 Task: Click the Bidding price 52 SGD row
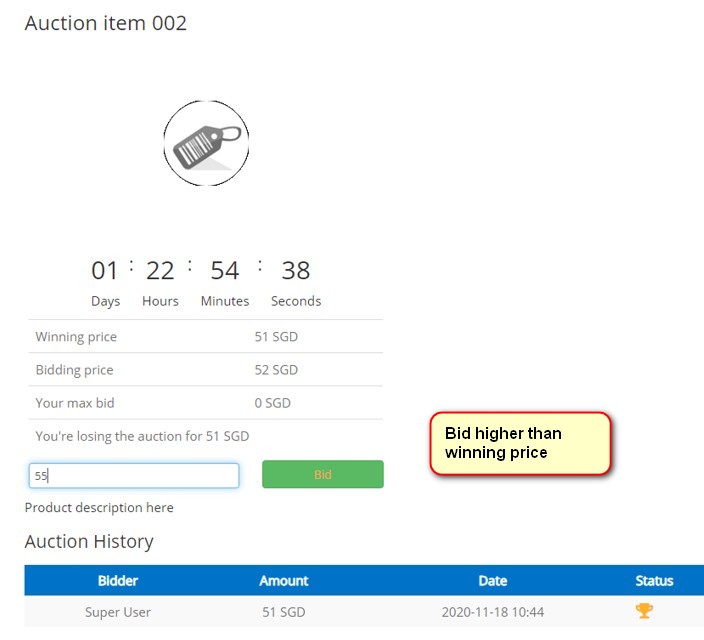point(205,370)
